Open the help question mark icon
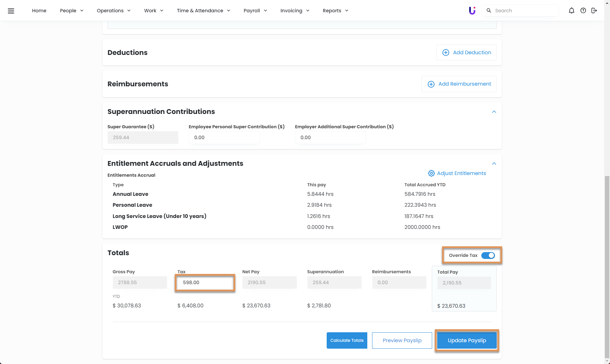 583,11
